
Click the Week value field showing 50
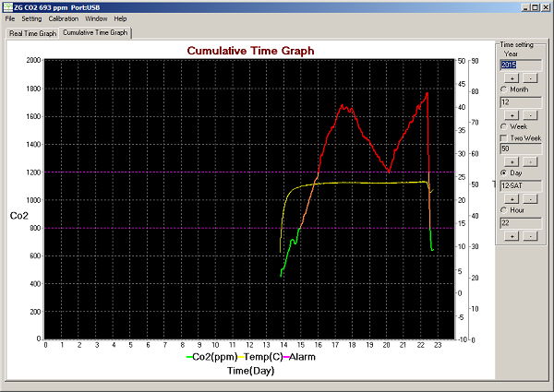[x=521, y=148]
